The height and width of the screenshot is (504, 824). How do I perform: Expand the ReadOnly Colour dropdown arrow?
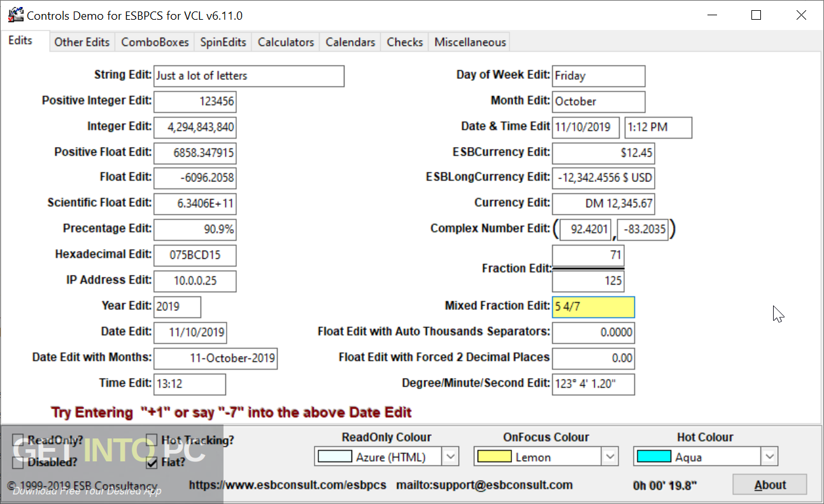pos(451,456)
